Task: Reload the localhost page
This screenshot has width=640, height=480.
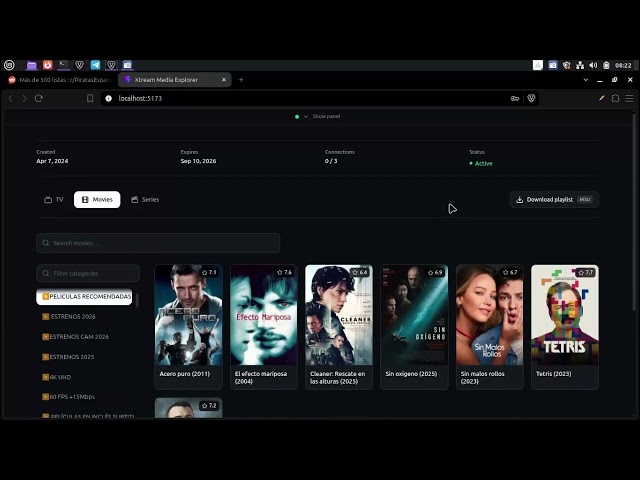Action: [x=39, y=98]
